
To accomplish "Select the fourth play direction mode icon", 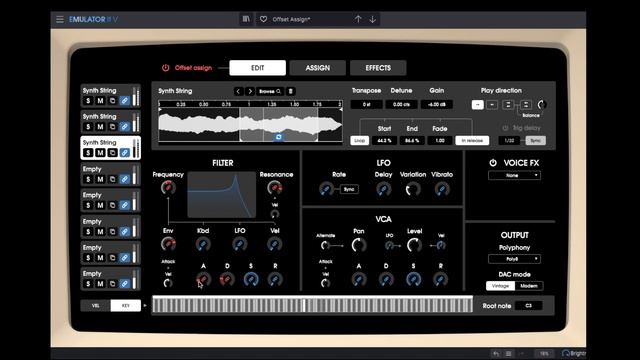I will pos(526,105).
